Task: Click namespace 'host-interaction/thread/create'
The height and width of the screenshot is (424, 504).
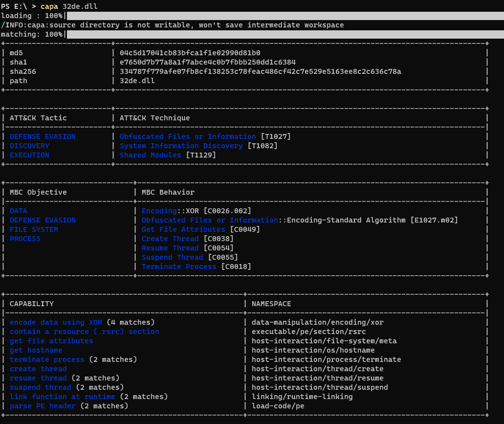Action: pyautogui.click(x=318, y=369)
